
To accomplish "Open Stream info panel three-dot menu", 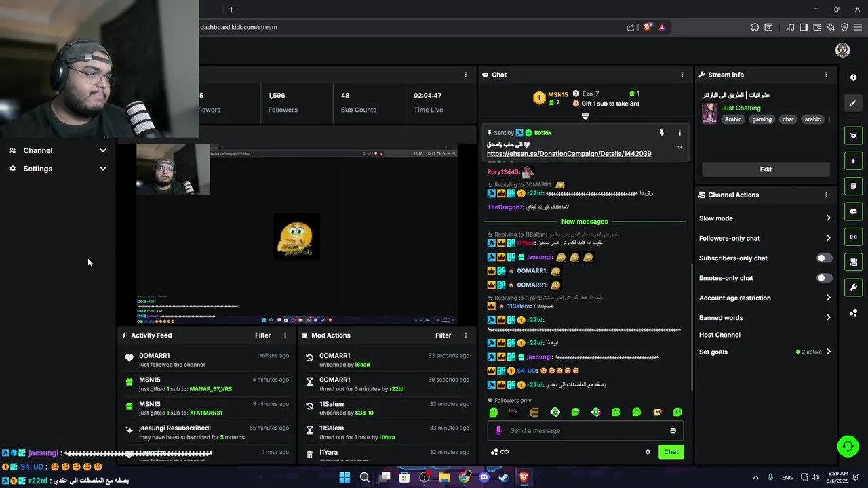I will click(x=826, y=75).
